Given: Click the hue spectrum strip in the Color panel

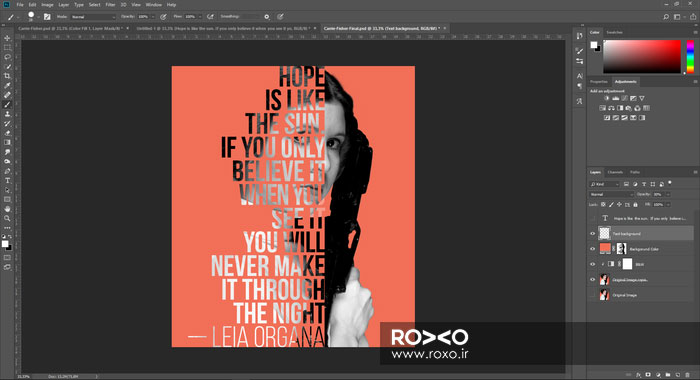Looking at the screenshot, I should [x=690, y=57].
